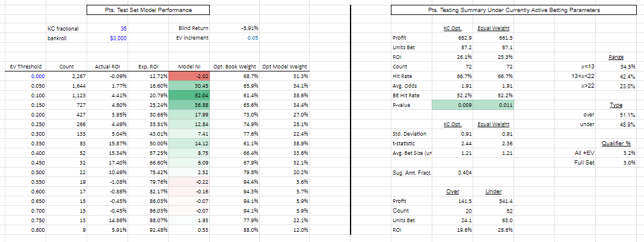This screenshot has height=242, width=644.
Task: Click the Under profit value 541.4
Action: (x=494, y=201)
